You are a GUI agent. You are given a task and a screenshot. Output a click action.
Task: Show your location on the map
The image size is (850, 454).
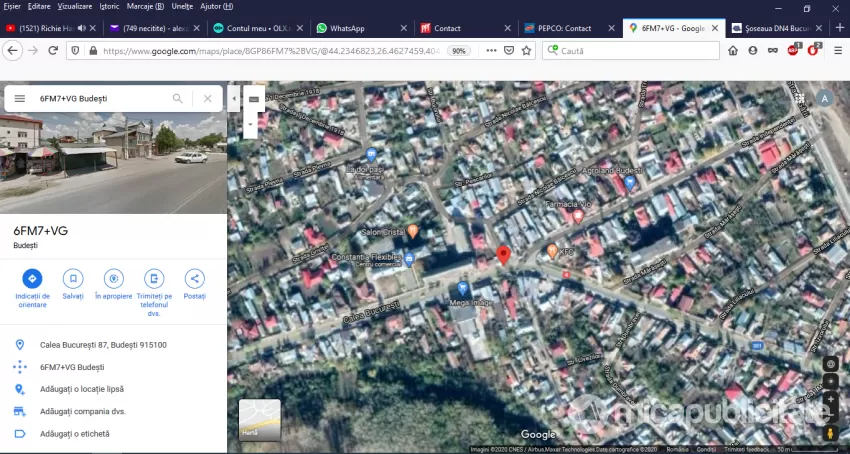(830, 381)
